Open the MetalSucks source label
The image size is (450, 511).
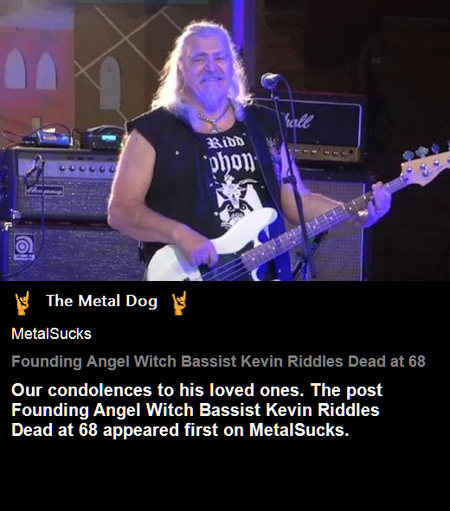tap(51, 334)
